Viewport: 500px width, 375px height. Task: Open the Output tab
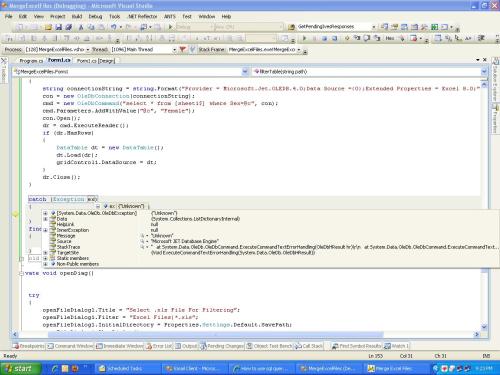click(x=187, y=346)
